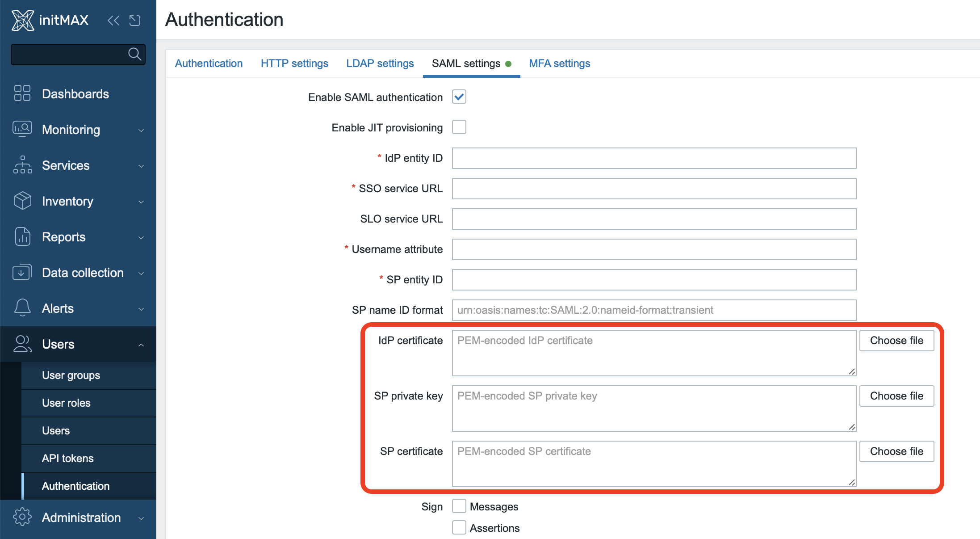Click the IdP entity ID input field
The width and height of the screenshot is (980, 539).
[654, 158]
